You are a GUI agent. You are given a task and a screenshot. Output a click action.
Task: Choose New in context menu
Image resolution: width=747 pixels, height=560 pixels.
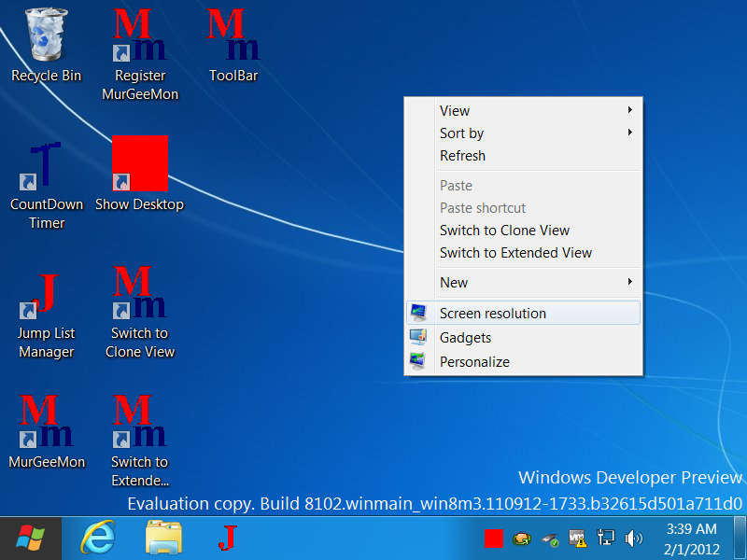point(523,283)
